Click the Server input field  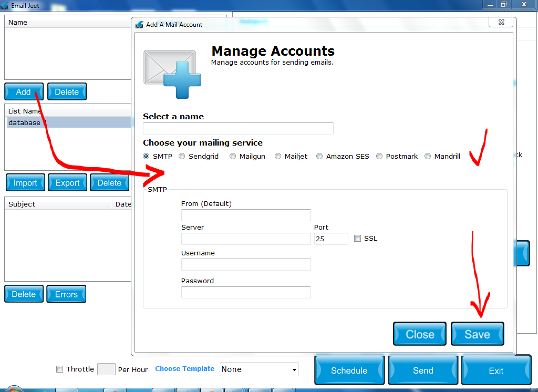pyautogui.click(x=246, y=239)
